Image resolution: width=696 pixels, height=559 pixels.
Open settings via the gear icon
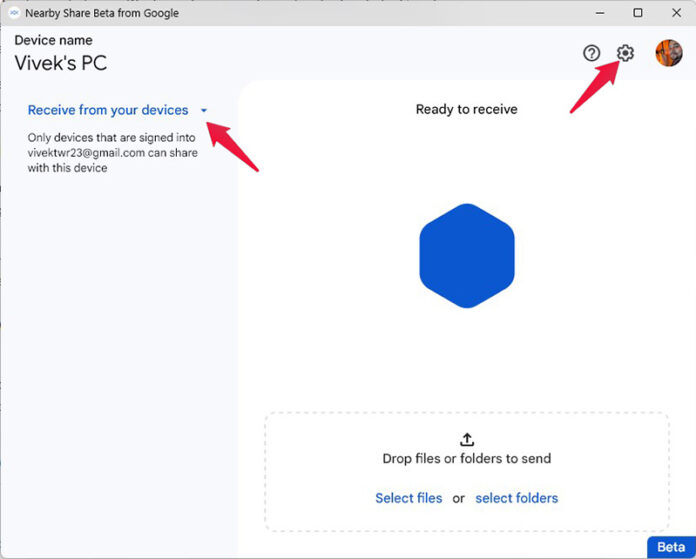tap(626, 53)
